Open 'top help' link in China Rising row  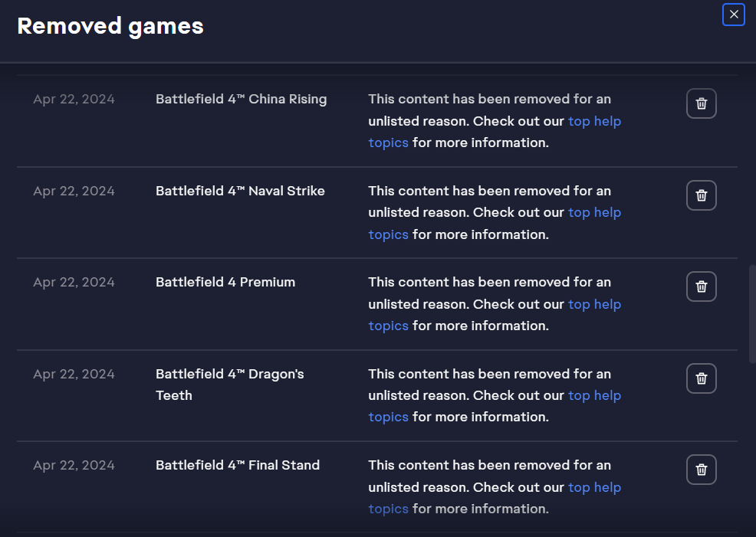594,121
